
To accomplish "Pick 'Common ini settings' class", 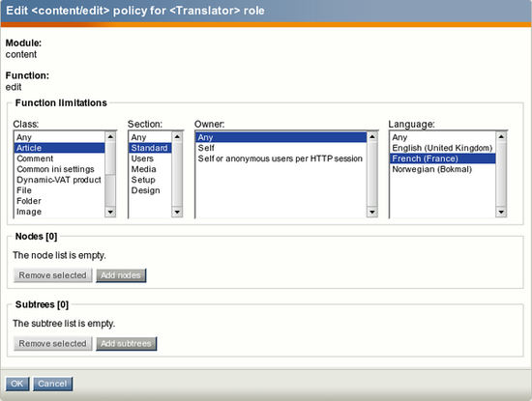I will (x=59, y=169).
